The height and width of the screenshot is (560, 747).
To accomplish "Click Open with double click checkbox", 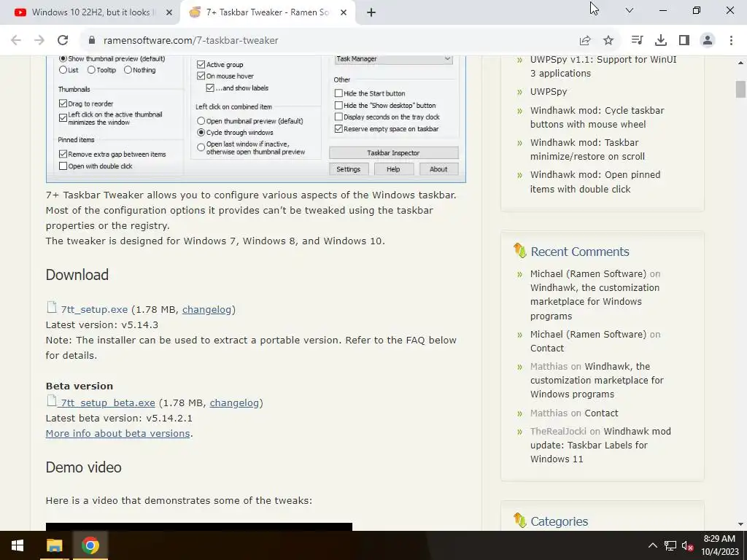I will (63, 166).
